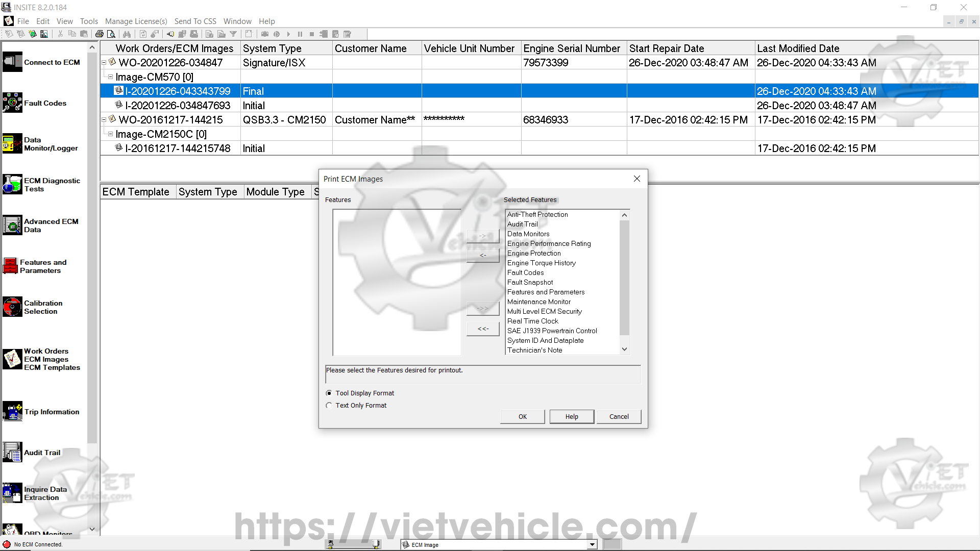Select Text Only Format radio button

coord(329,406)
